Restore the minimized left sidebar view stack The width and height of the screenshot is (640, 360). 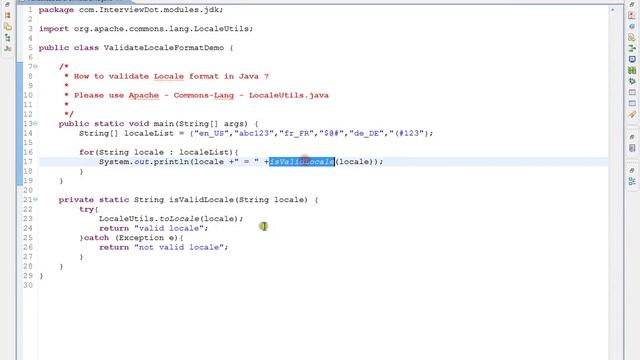[7, 4]
